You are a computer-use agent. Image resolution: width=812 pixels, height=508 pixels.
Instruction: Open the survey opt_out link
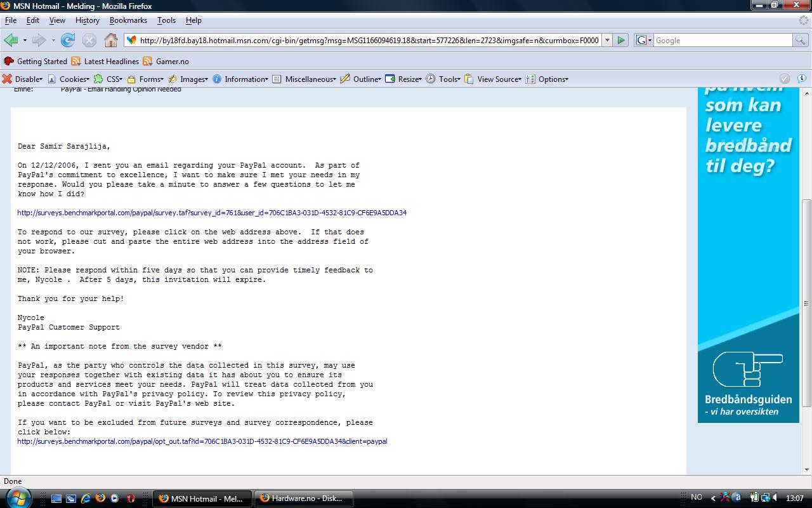[x=202, y=441]
